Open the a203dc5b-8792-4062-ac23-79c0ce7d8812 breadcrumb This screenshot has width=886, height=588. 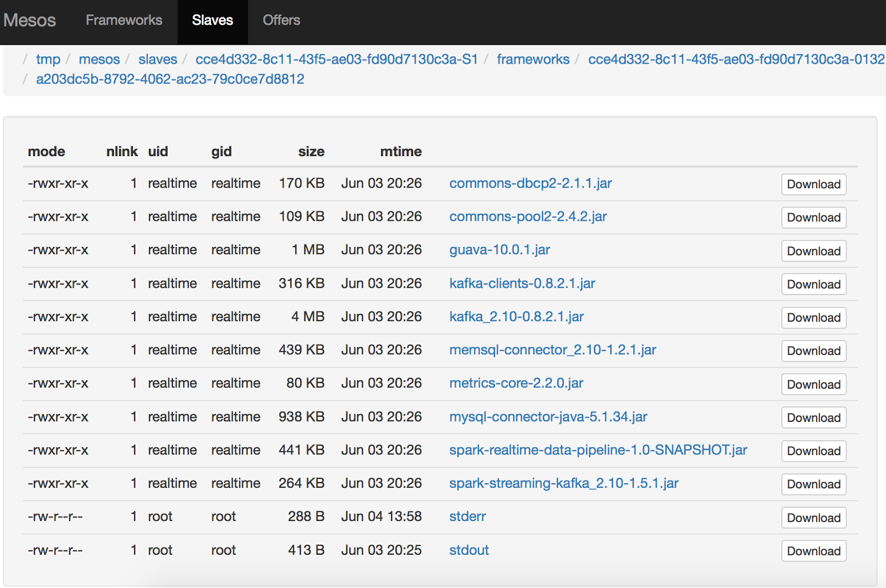pyautogui.click(x=169, y=79)
